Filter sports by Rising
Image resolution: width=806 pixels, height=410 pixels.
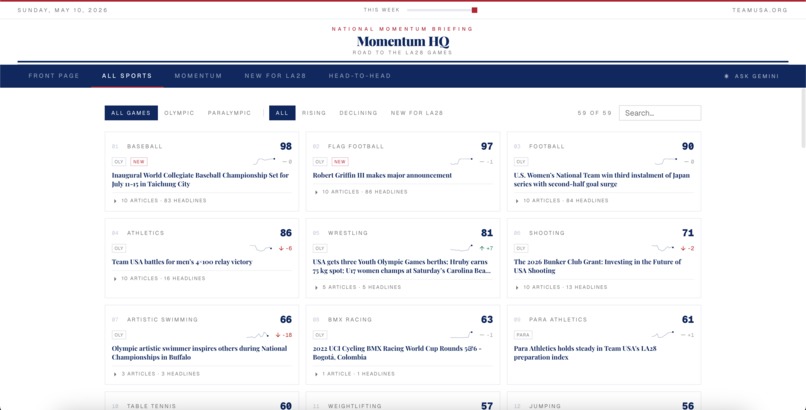coord(314,113)
